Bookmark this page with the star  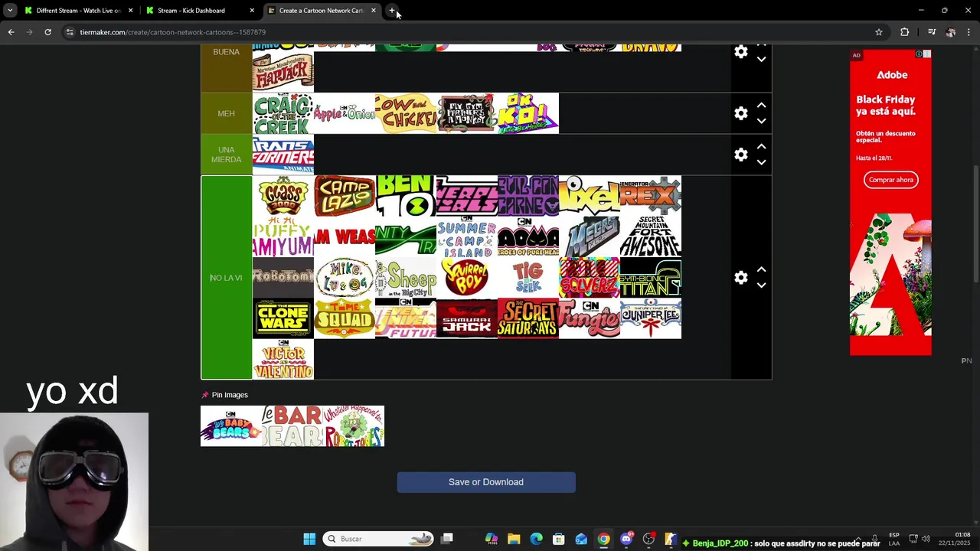[x=879, y=32]
